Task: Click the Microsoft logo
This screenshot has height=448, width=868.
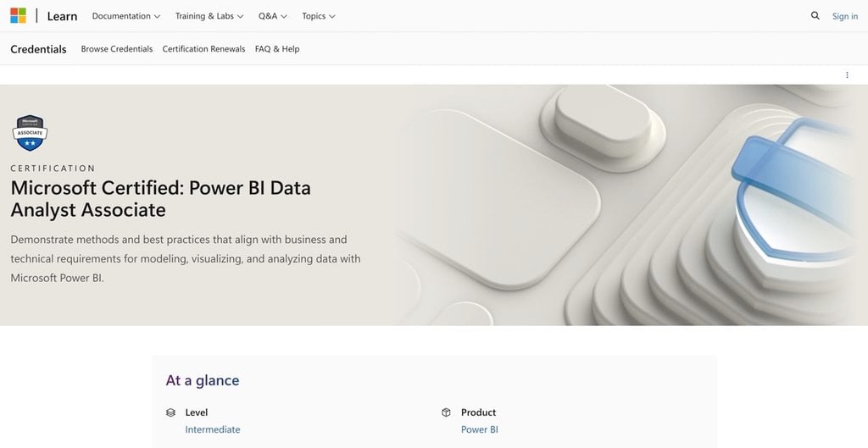Action: click(19, 15)
